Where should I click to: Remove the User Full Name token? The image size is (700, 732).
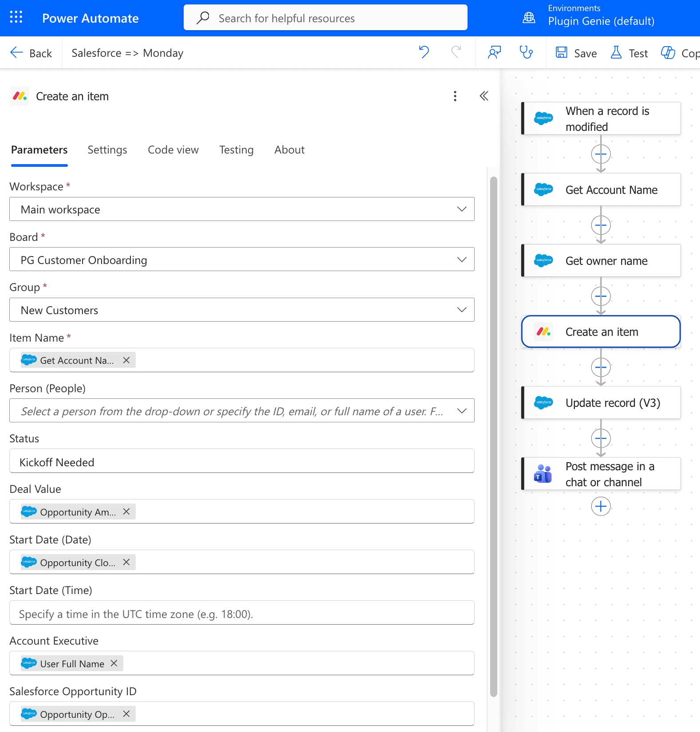114,663
